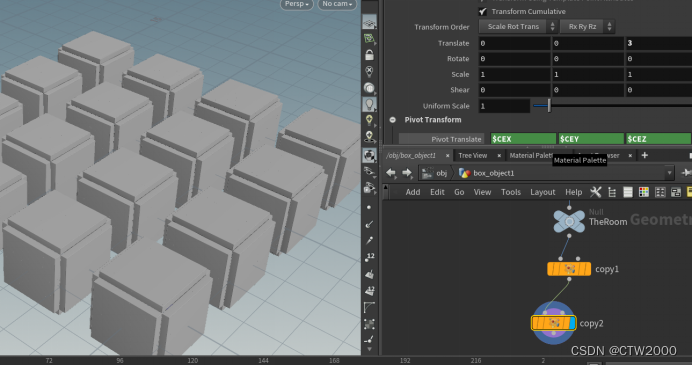Viewport: 693px width, 366px height.
Task: Toggle the Transform Cumulative checkbox
Action: (483, 11)
